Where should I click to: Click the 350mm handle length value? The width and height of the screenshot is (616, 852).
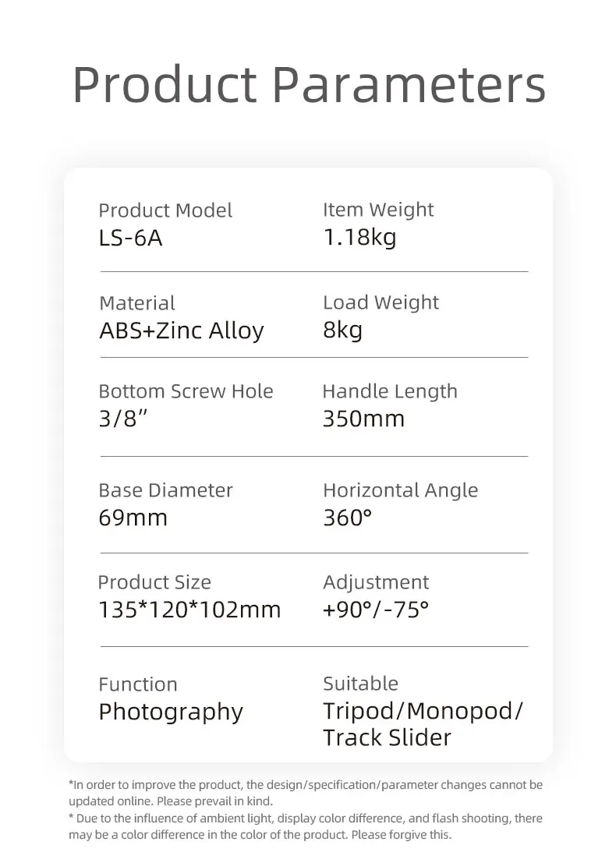[x=363, y=419]
